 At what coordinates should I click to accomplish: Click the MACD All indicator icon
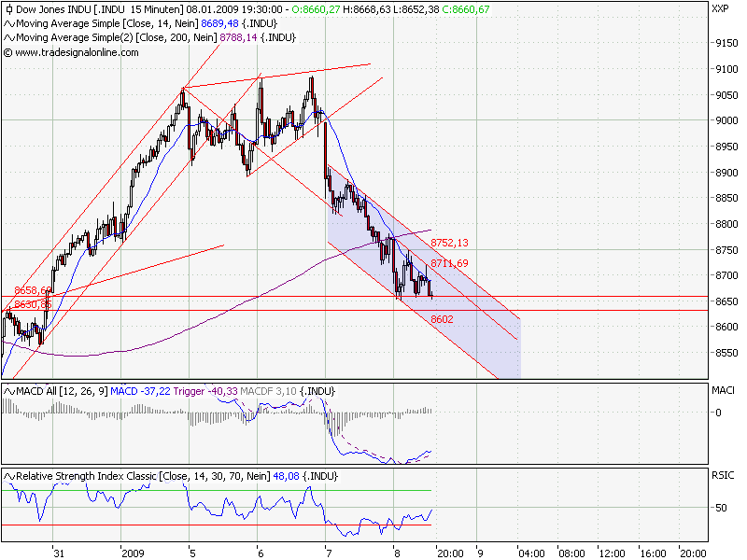(8, 392)
